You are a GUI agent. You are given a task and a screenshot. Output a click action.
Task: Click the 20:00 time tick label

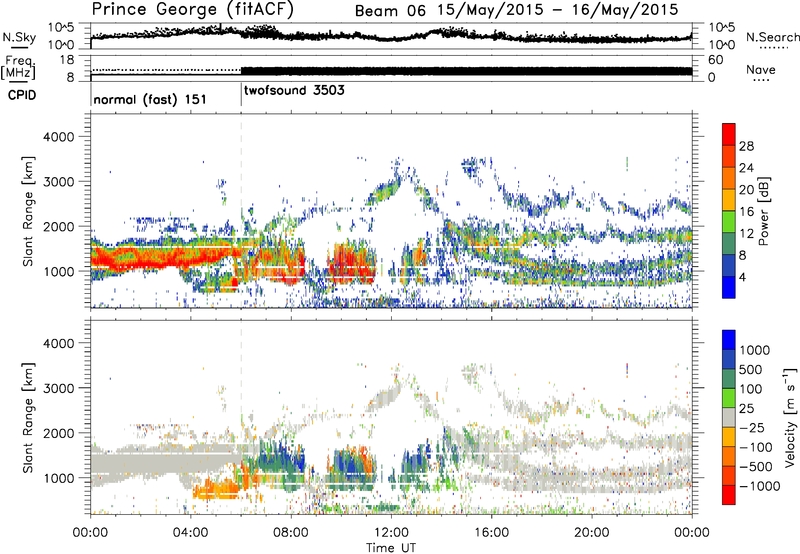pos(591,533)
